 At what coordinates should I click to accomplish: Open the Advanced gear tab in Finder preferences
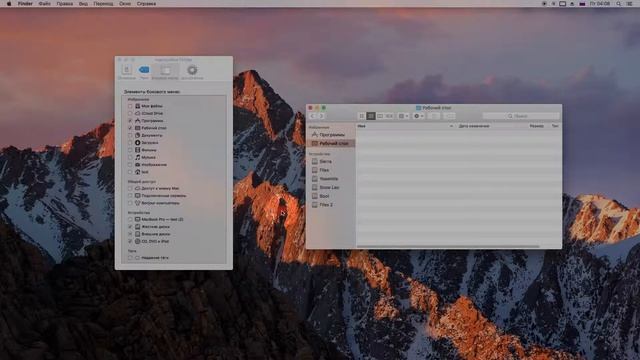tap(192, 71)
